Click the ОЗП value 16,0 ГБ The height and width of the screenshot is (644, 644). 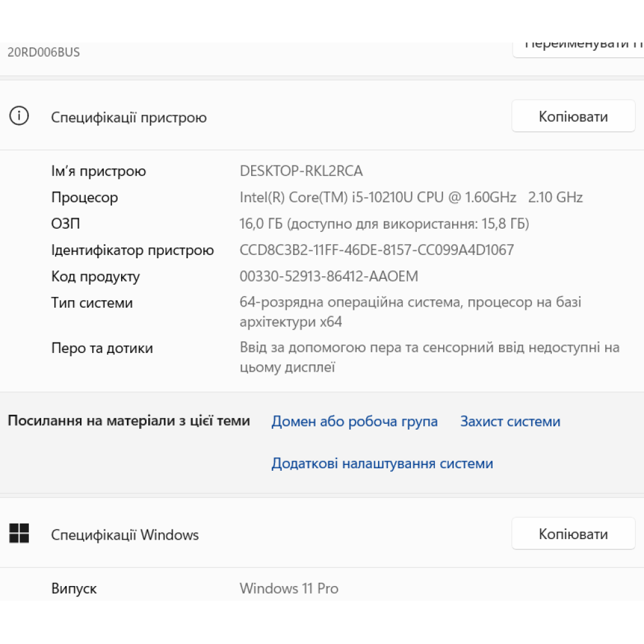(384, 224)
